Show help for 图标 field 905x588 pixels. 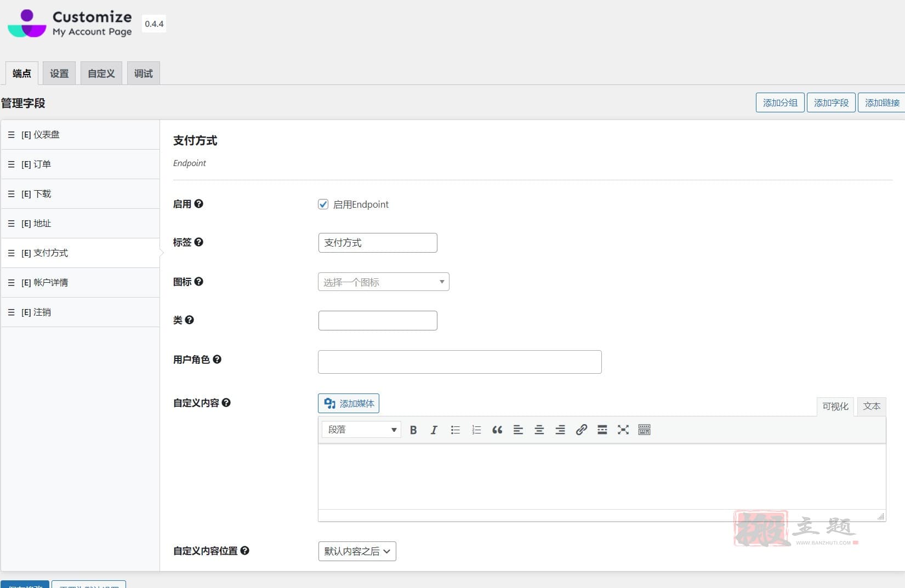[199, 281]
